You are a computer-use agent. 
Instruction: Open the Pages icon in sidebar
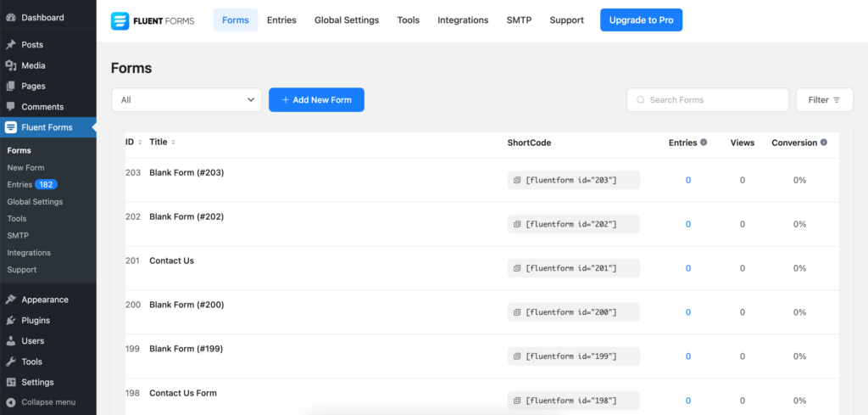point(10,86)
